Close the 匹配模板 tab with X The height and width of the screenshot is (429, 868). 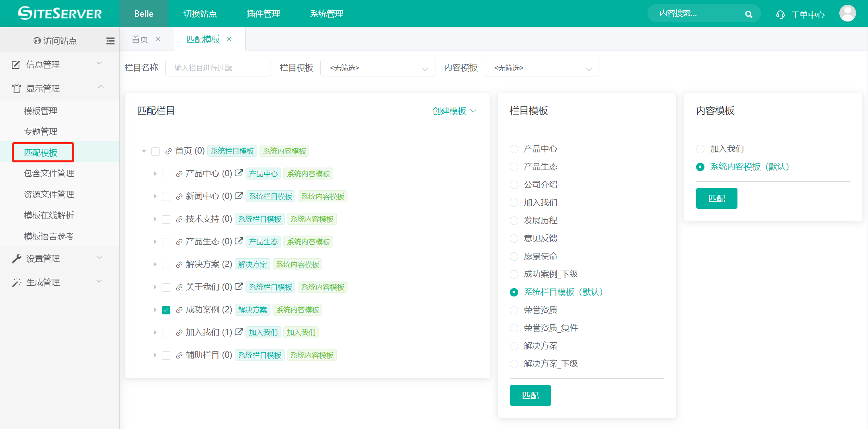[229, 39]
